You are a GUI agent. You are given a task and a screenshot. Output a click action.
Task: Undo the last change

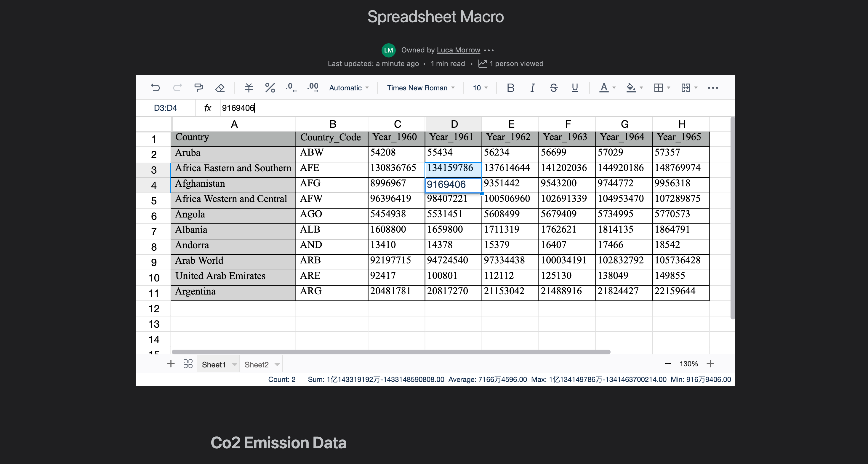pos(155,88)
